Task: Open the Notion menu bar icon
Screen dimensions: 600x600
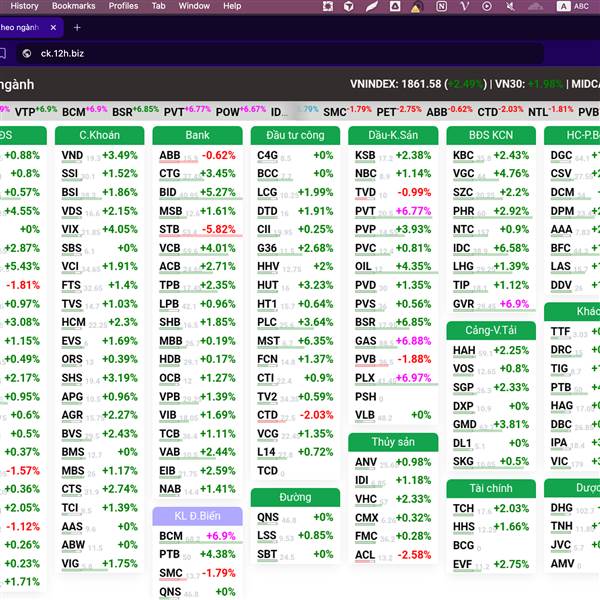Action: point(441,6)
